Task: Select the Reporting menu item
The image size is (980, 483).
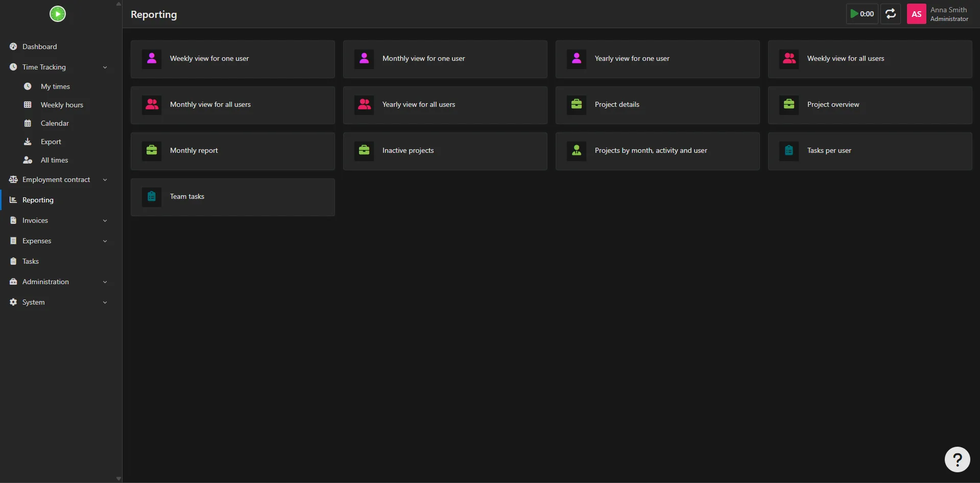Action: pos(57,200)
